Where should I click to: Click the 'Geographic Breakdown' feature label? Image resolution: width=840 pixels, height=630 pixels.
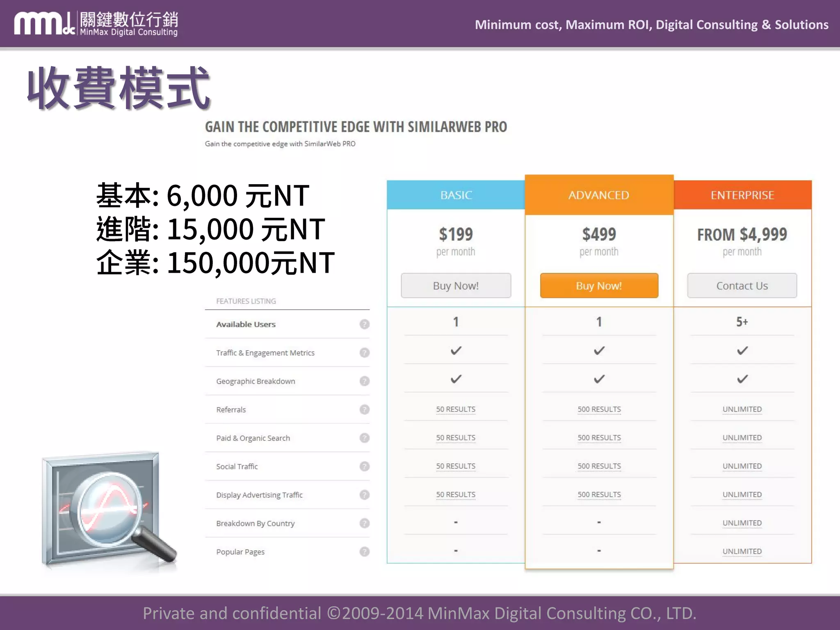click(x=256, y=381)
